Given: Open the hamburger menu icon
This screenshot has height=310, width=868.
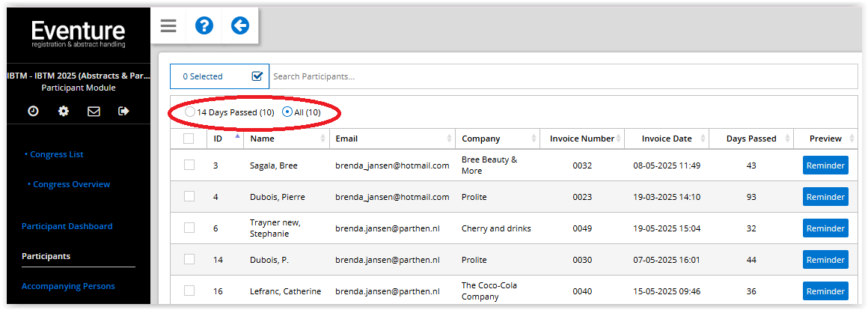Looking at the screenshot, I should [168, 26].
